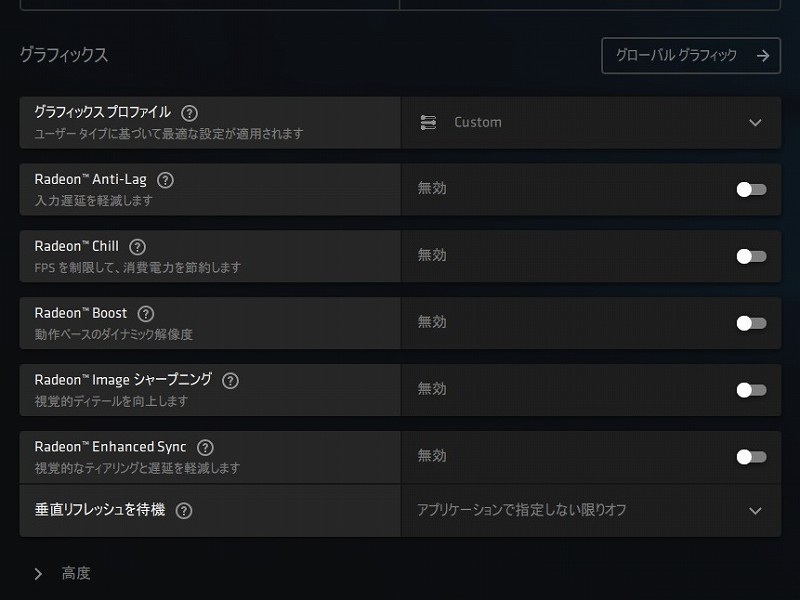Screen dimensions: 800x600
Task: Click the Radeon Enhanced Sync help icon
Action: click(205, 448)
